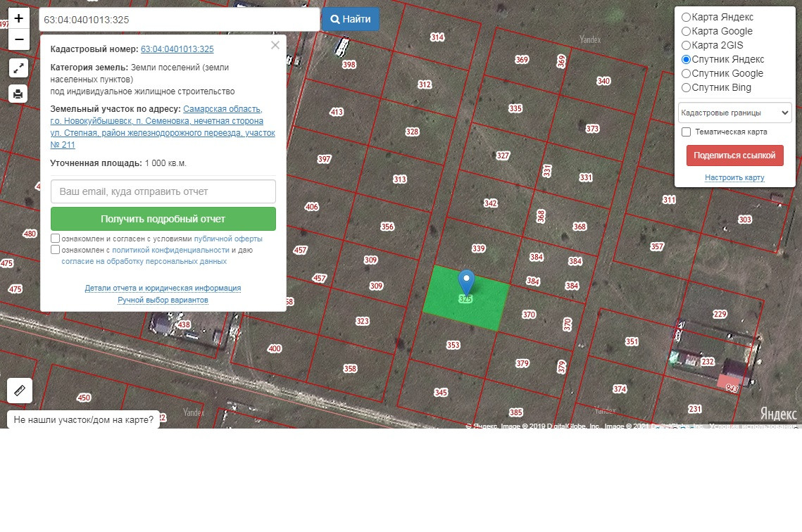Select Спутник Bing radio option
The height and width of the screenshot is (532, 802).
[x=687, y=87]
